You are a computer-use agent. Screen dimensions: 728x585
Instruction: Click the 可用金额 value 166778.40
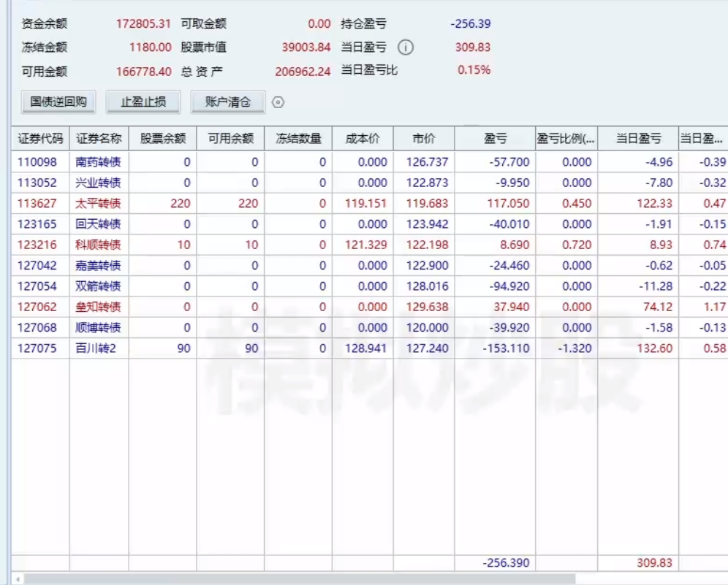(144, 72)
